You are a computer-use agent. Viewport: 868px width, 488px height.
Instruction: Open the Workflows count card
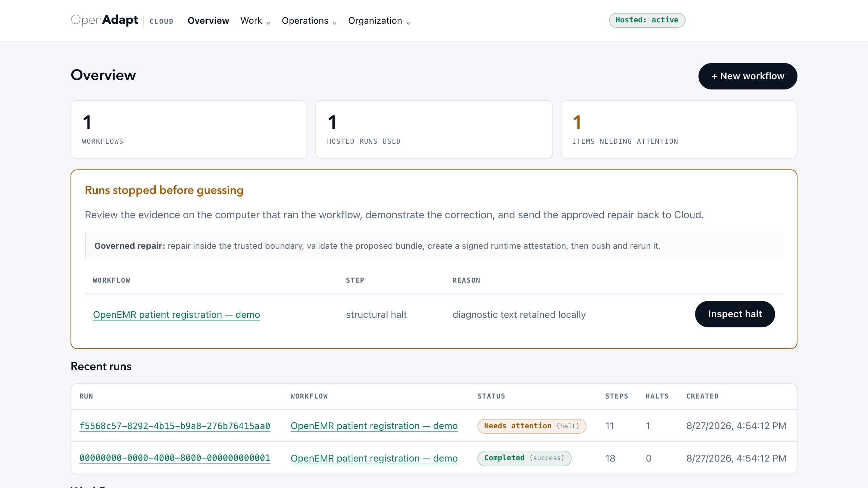189,129
